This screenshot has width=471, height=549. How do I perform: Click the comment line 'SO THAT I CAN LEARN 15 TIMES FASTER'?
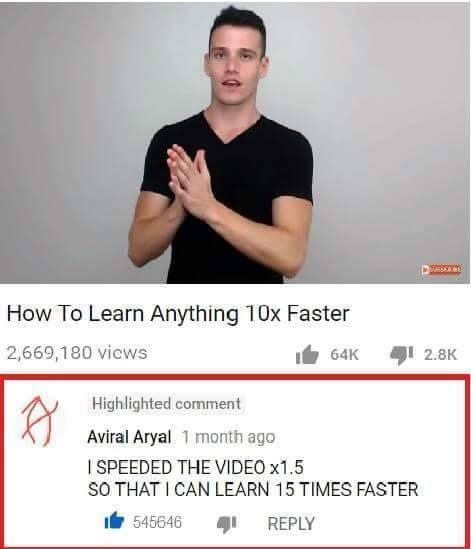pos(253,489)
